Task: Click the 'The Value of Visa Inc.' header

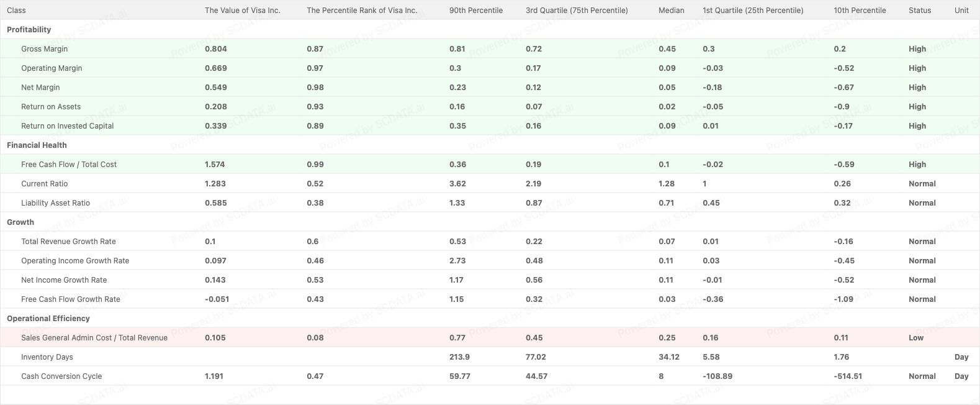Action: coord(242,11)
